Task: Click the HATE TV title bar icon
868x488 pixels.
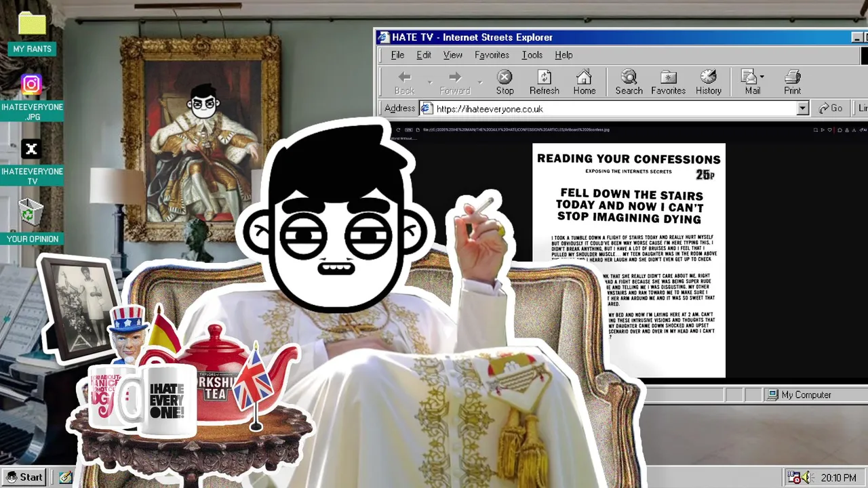Action: click(384, 37)
